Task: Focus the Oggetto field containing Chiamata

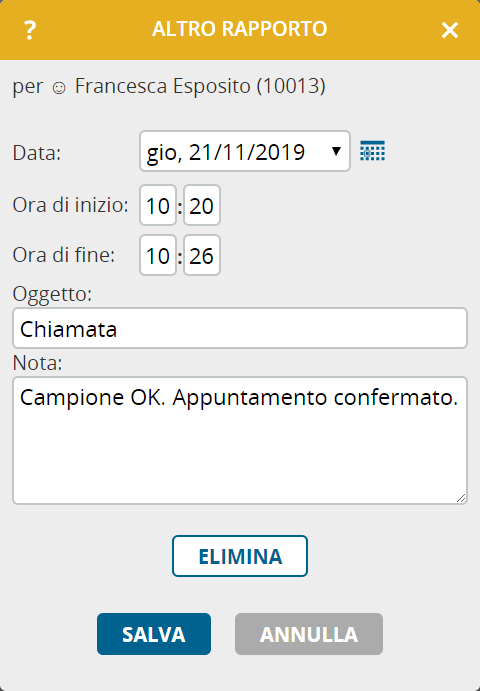Action: pyautogui.click(x=240, y=328)
